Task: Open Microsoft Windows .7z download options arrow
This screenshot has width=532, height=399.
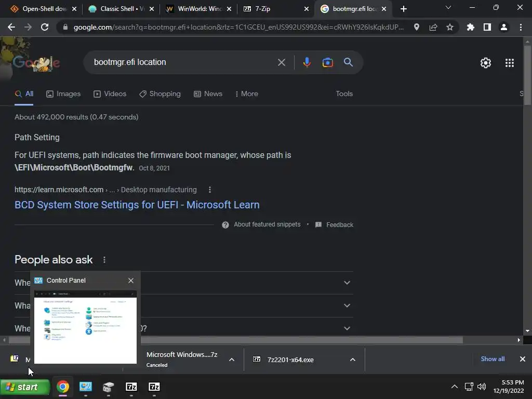Action: click(232, 360)
